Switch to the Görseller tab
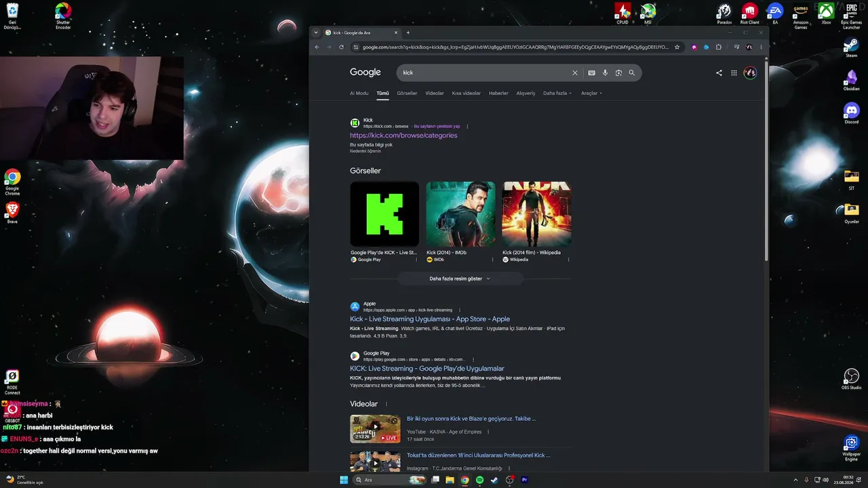Viewport: 868px width, 488px height. (x=407, y=94)
